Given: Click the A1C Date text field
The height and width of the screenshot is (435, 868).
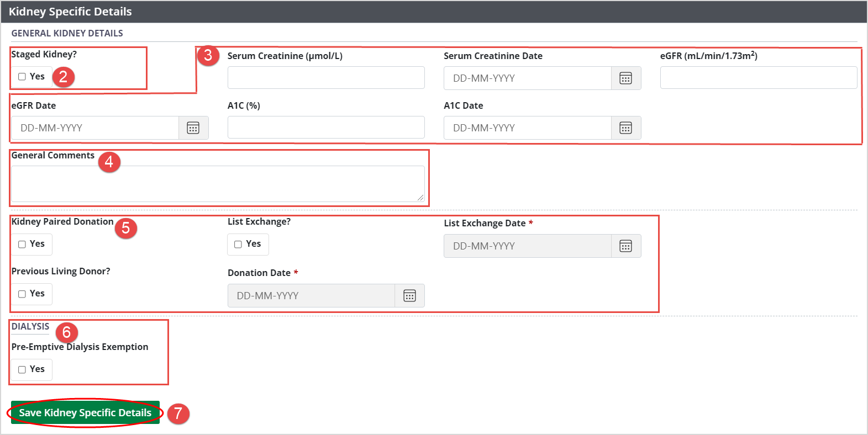Looking at the screenshot, I should [528, 128].
